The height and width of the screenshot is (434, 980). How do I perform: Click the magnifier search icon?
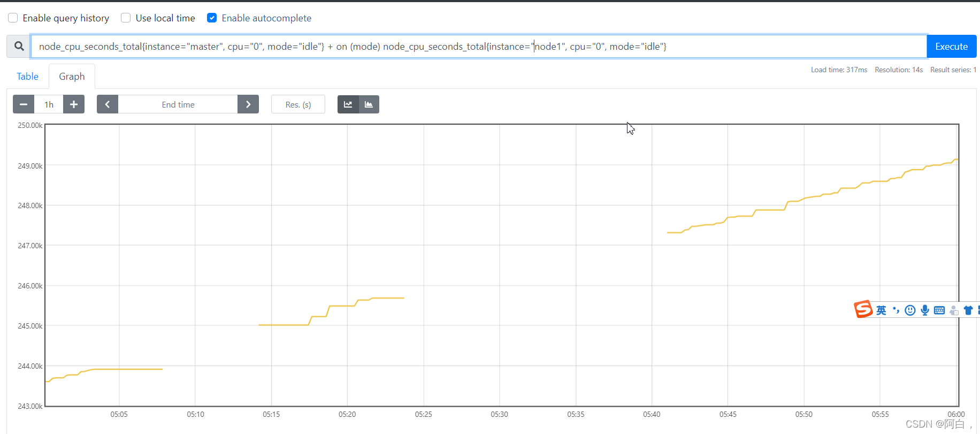[x=19, y=47]
